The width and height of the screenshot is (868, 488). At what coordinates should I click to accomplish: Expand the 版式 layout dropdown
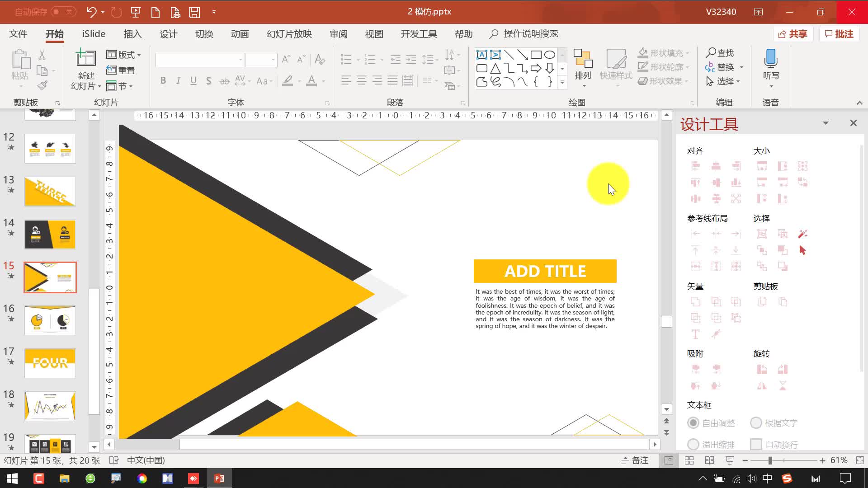123,55
